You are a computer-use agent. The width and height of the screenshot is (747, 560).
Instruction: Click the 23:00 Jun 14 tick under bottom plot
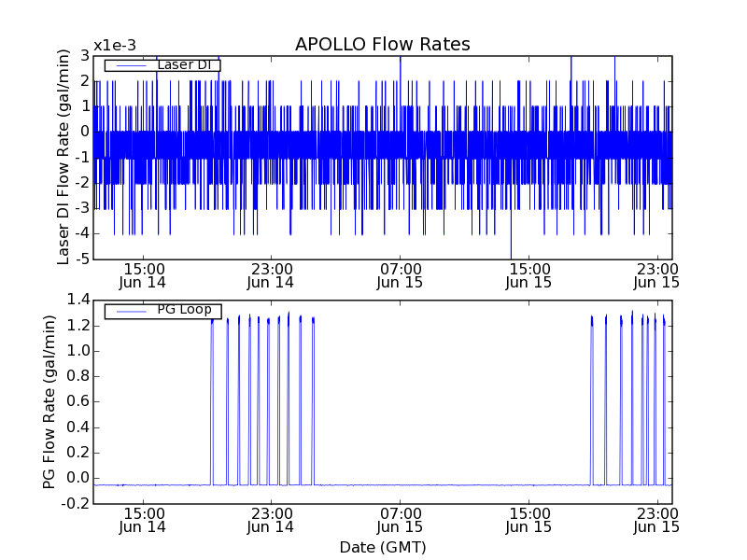pos(271,519)
